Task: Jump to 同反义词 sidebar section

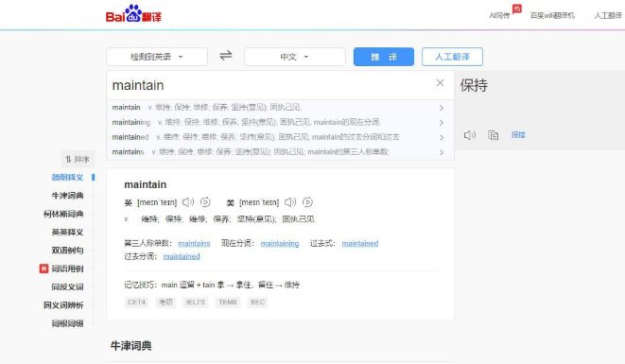Action: [x=67, y=286]
